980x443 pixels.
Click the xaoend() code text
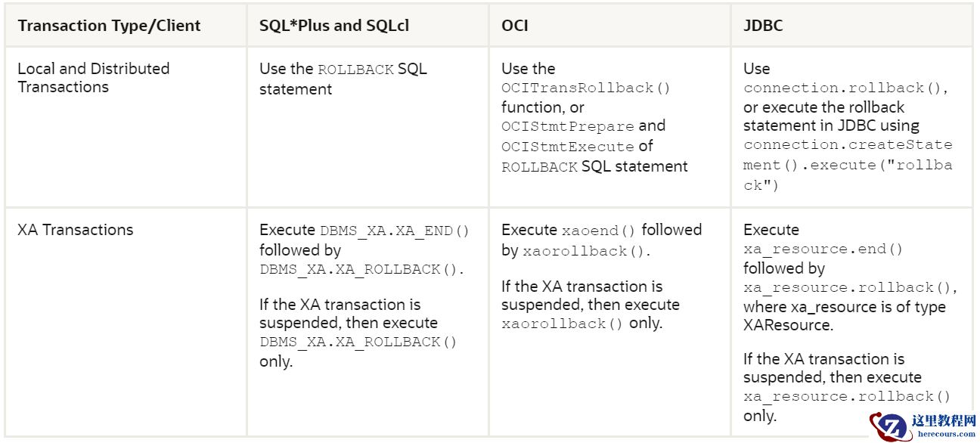(x=598, y=231)
